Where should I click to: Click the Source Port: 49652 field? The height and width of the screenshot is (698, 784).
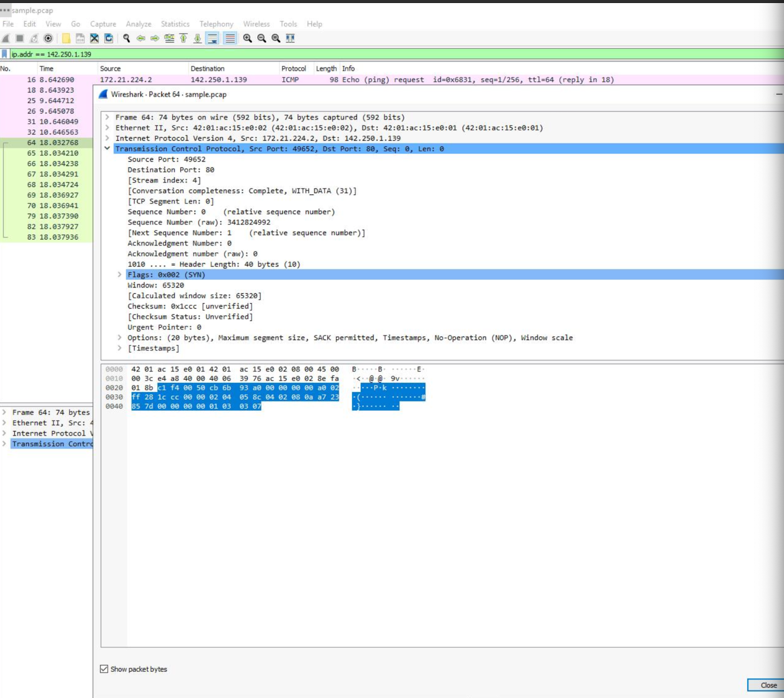167,159
